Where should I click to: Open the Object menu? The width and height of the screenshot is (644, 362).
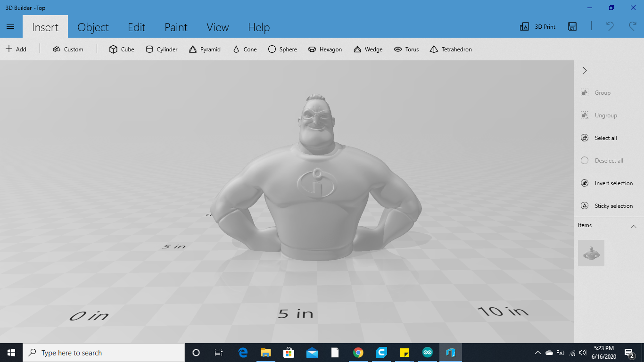pos(93,27)
